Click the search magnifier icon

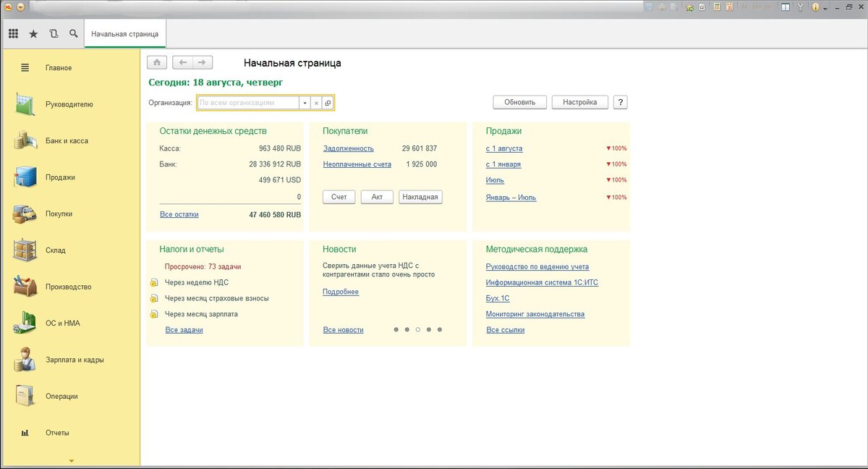(x=73, y=33)
